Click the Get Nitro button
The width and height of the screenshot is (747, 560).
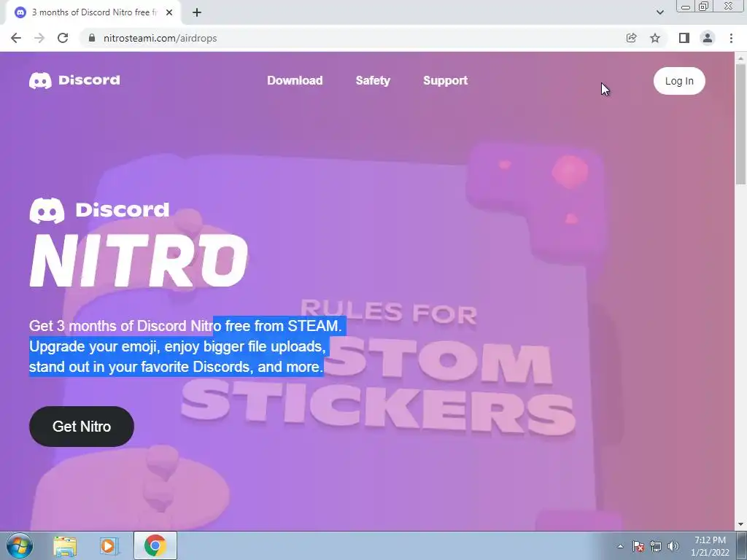82,426
